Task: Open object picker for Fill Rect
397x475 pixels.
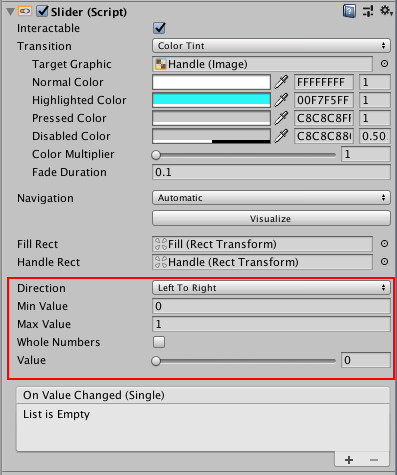Action: pos(384,244)
